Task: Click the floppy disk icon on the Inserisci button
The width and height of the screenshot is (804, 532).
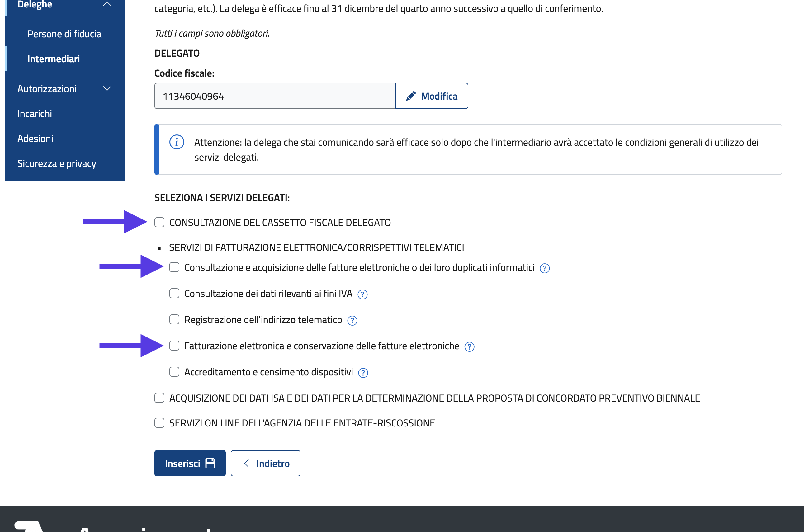Action: (x=210, y=463)
